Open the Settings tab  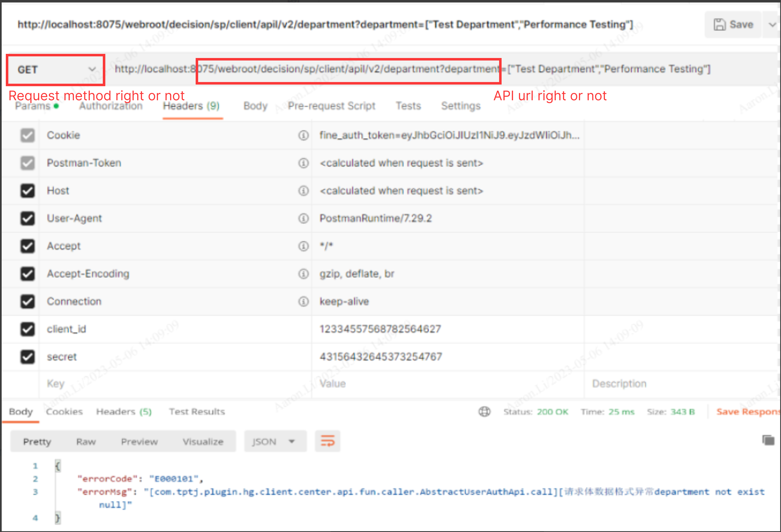point(461,106)
